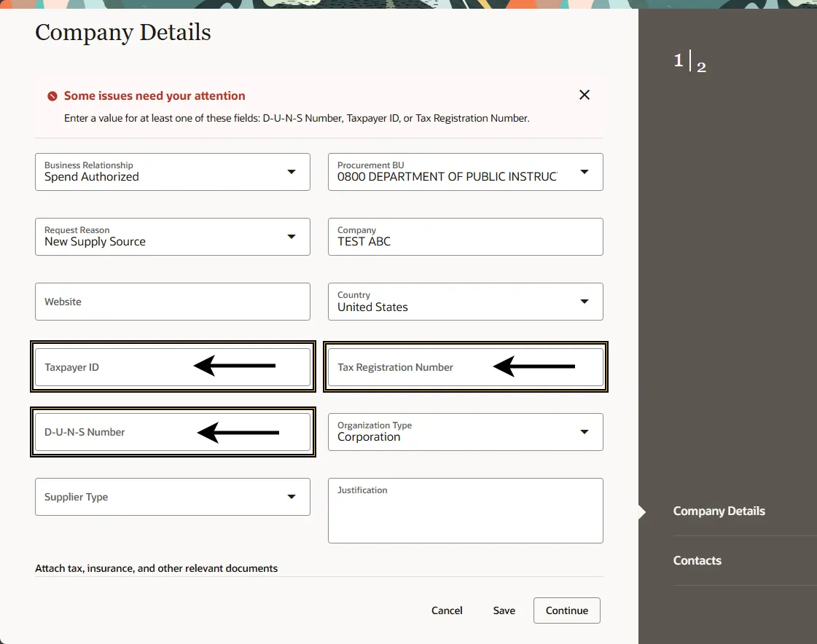Click the Save button
Screen dimensions: 817x644
tap(504, 610)
